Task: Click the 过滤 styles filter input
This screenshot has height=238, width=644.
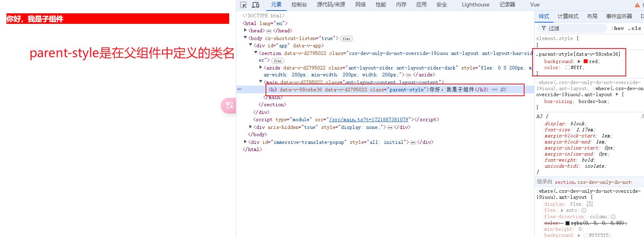Action: click(x=572, y=28)
